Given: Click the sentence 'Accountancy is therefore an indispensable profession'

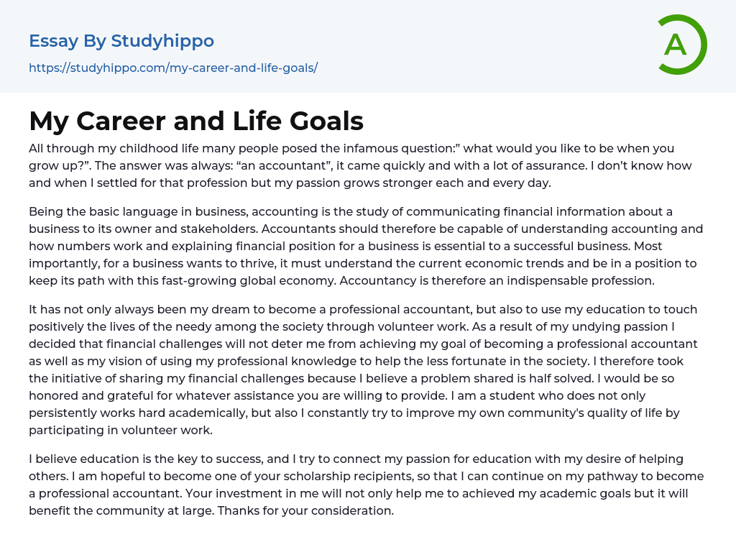Looking at the screenshot, I should point(502,280).
